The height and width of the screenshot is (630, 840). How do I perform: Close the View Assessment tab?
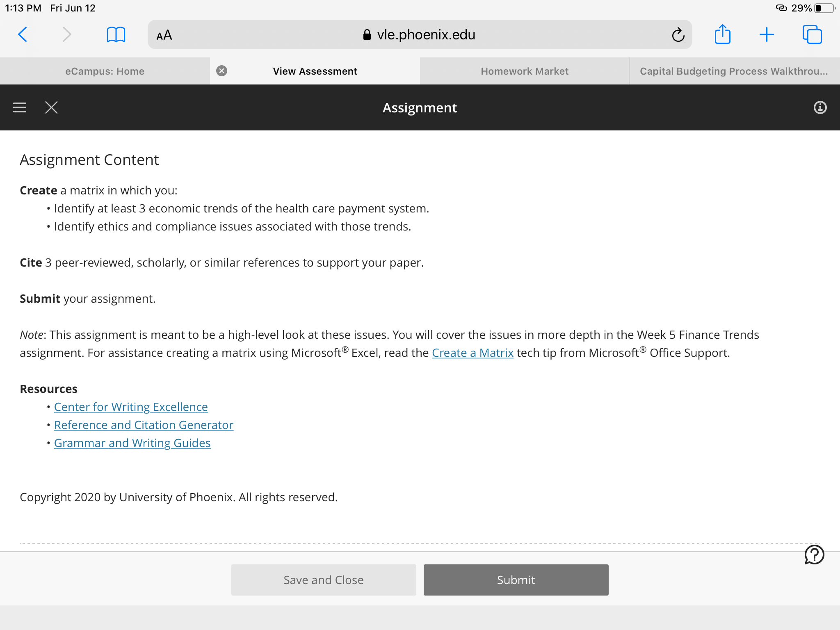coord(221,71)
